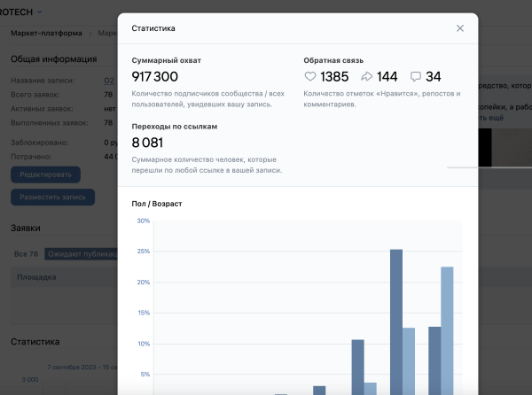Switch to the Все 78 tab

click(x=27, y=254)
